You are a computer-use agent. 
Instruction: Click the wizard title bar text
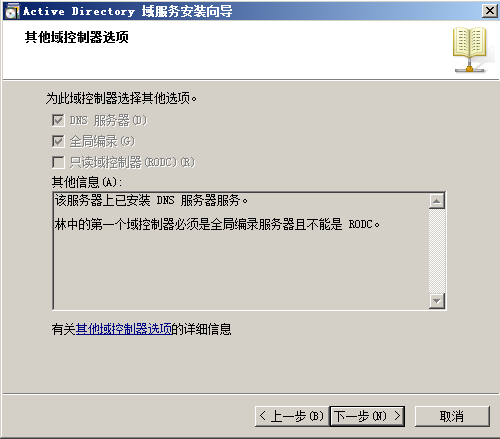pos(128,11)
